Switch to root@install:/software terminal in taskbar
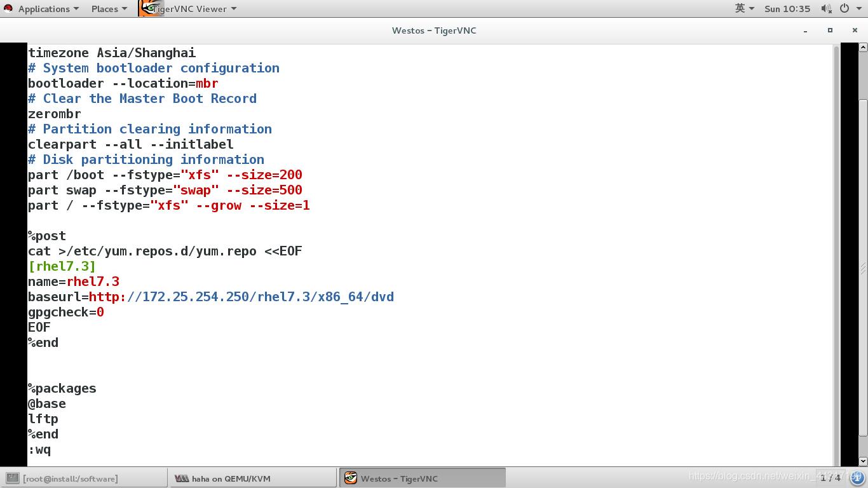Image resolution: width=868 pixels, height=488 pixels. coord(84,478)
